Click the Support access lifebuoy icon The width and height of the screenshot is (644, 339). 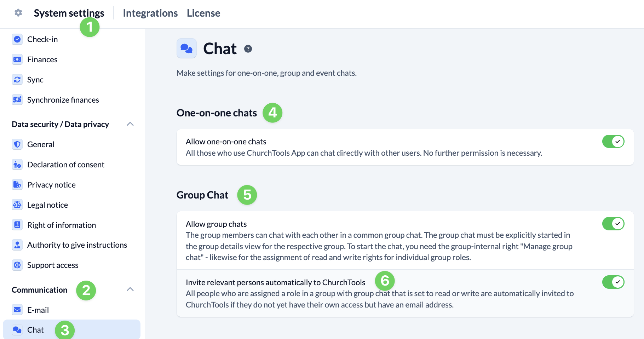[x=17, y=265]
